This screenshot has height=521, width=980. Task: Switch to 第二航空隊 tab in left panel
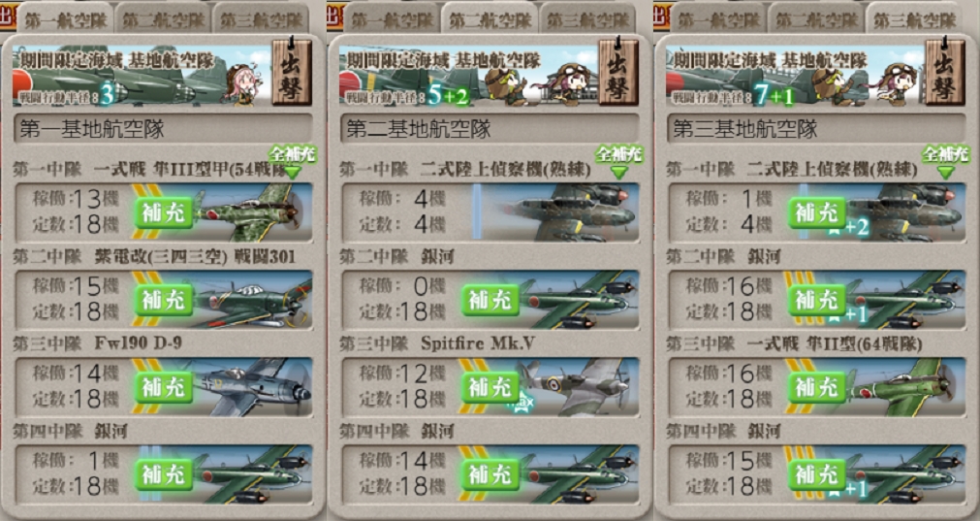point(163,20)
